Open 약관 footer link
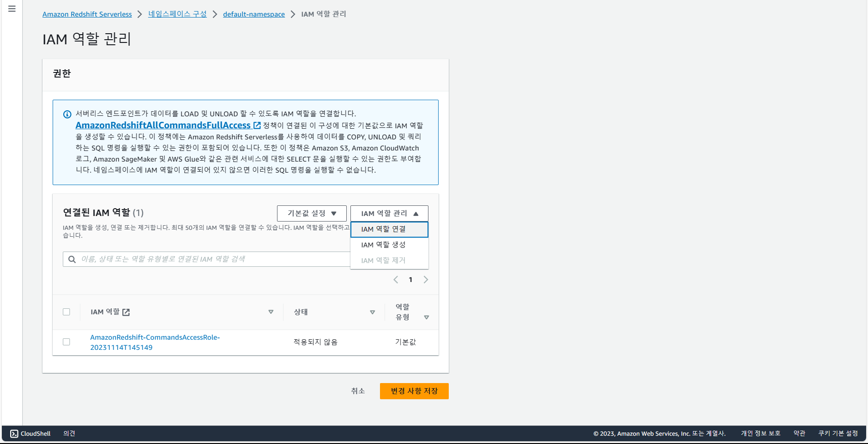This screenshot has width=868, height=444. click(799, 433)
